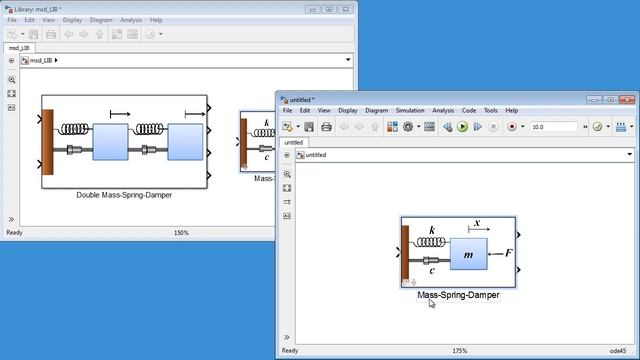Click the step back simulation button
Viewport: 640px width, 360px height.
point(447,127)
